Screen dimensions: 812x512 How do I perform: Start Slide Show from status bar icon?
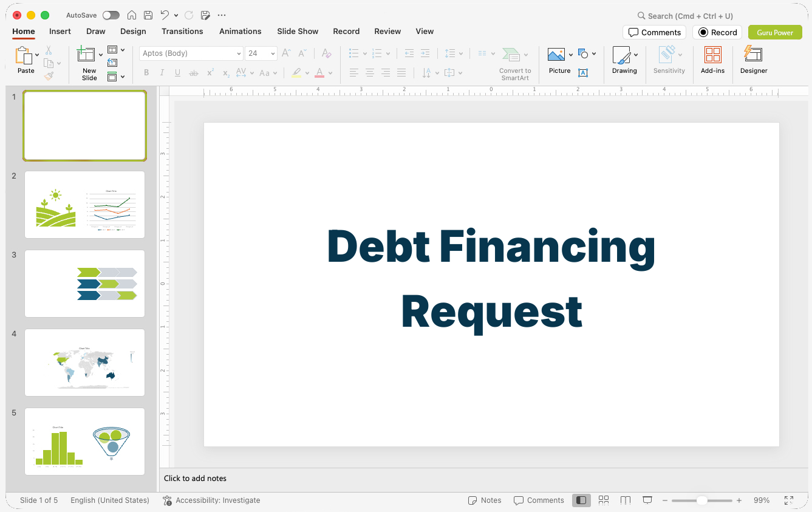tap(647, 500)
